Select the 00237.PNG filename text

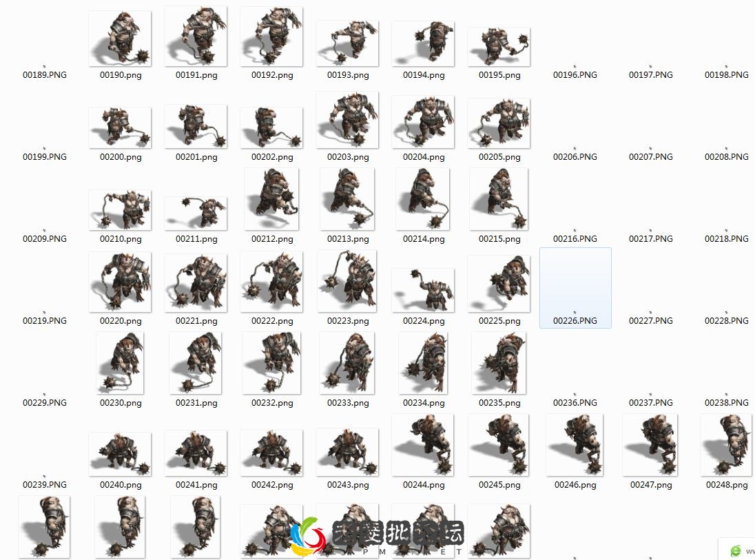click(650, 402)
